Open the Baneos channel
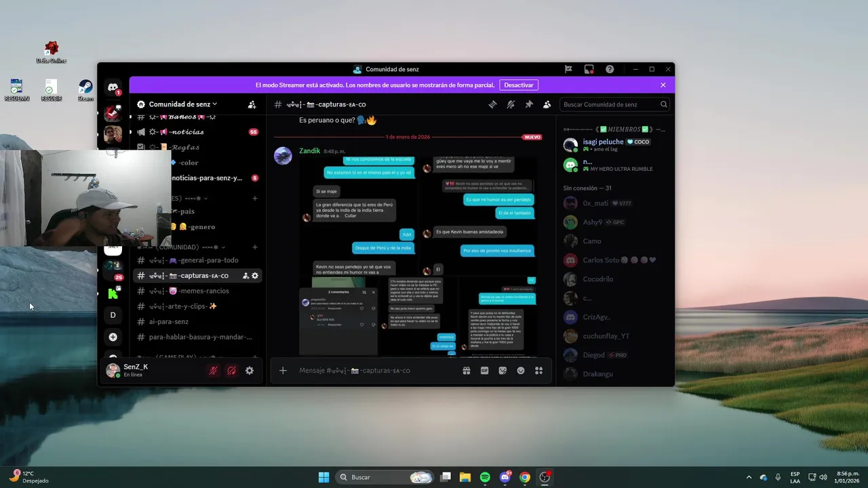The image size is (868, 488). pyautogui.click(x=197, y=117)
